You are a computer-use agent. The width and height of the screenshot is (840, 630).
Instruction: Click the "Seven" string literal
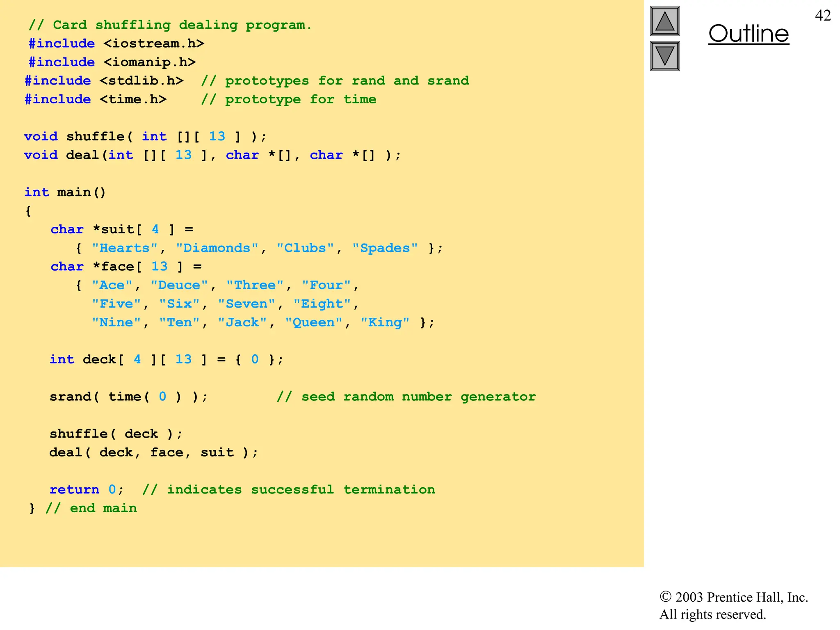[x=247, y=304]
